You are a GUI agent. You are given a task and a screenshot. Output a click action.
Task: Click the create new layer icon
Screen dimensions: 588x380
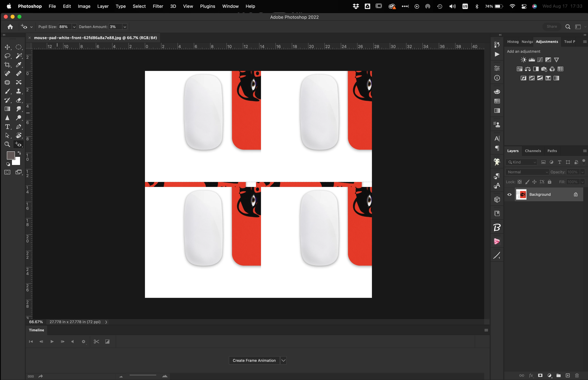[568, 375]
